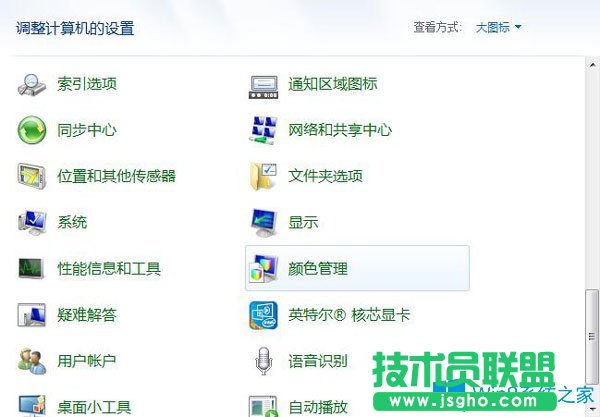
Task: Click the 显示 monitor icon
Action: 264,223
